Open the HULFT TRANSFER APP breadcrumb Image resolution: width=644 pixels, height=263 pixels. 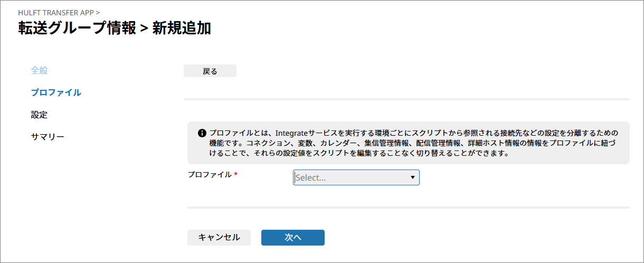click(55, 12)
